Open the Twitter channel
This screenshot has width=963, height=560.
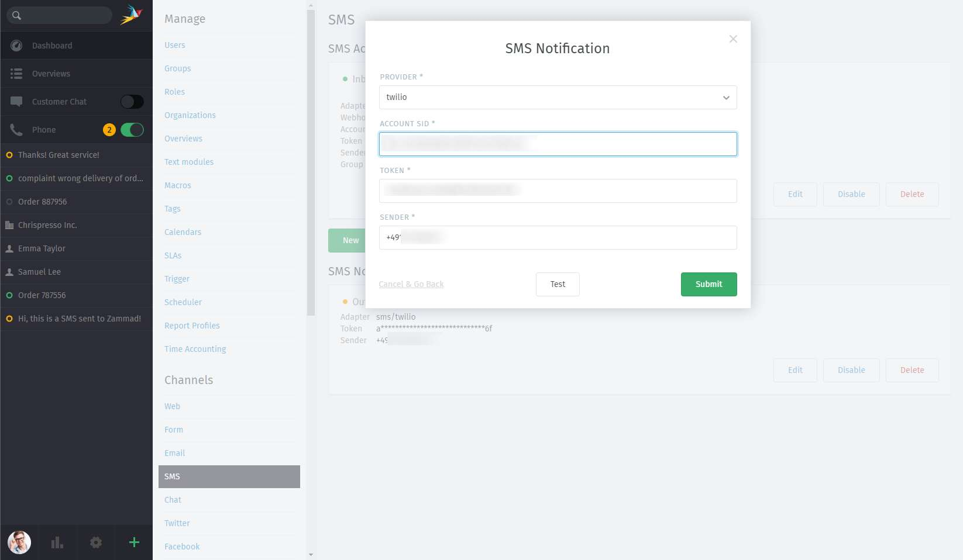click(x=177, y=523)
